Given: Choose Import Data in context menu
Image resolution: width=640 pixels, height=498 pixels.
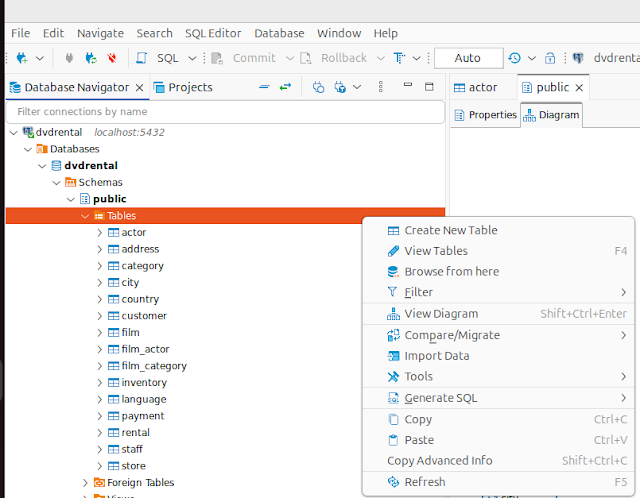Looking at the screenshot, I should [498, 356].
